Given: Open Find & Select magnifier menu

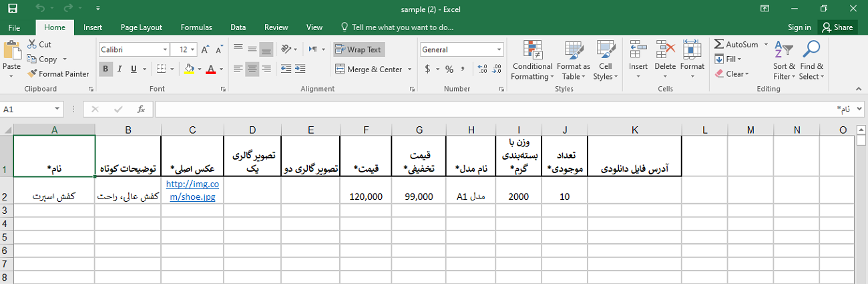Looking at the screenshot, I should (811, 60).
